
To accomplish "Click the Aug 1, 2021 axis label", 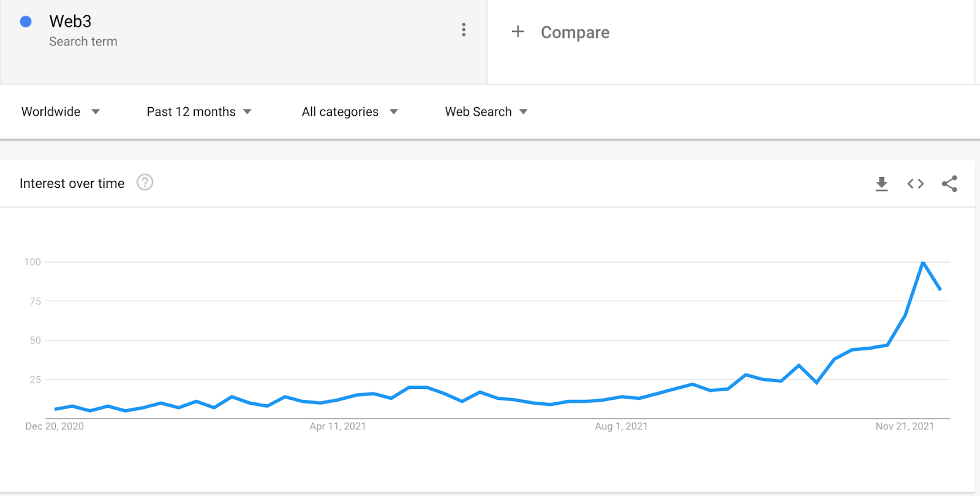I will [x=620, y=426].
